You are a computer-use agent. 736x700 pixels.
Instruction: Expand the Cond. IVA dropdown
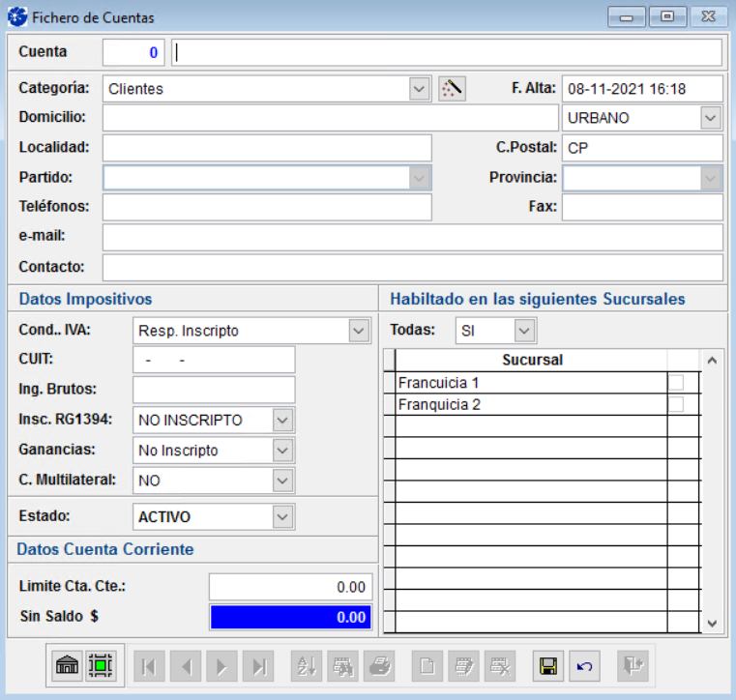358,331
